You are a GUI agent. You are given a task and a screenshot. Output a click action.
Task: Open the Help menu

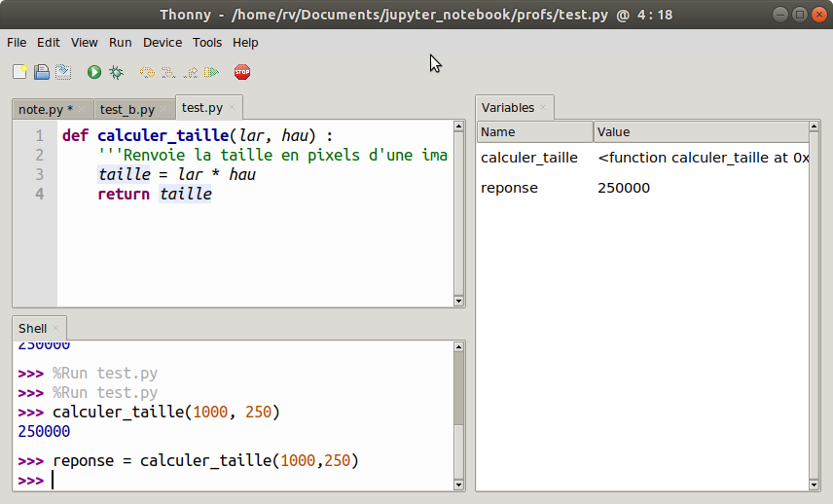tap(245, 43)
